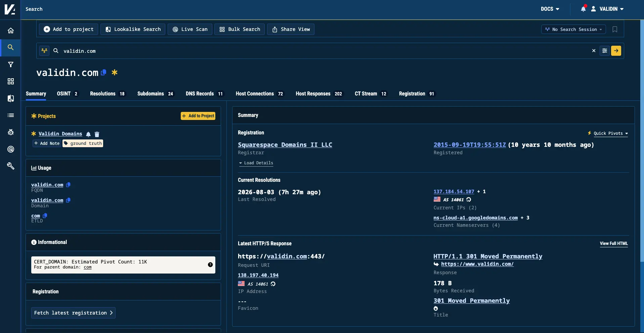Open the lookalike sidebar icon
Screen dimensions: 644x333
point(11,98)
